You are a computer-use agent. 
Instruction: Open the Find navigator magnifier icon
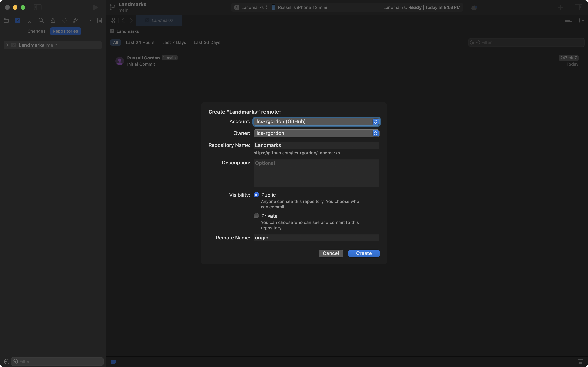click(x=41, y=20)
